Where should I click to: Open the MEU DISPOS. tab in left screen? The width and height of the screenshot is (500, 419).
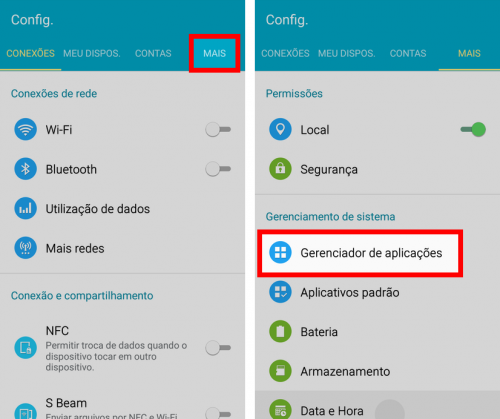click(x=92, y=53)
